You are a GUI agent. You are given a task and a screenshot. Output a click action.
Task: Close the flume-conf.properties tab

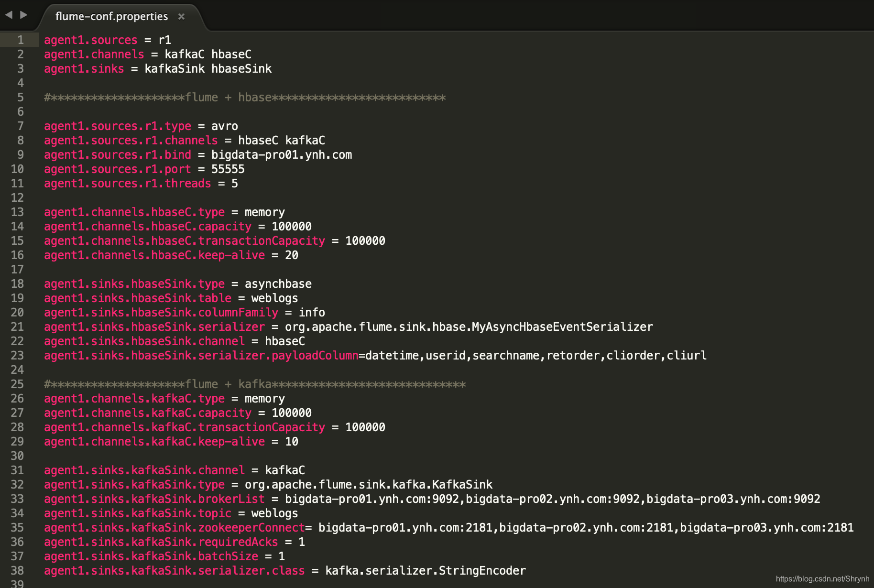(x=181, y=17)
